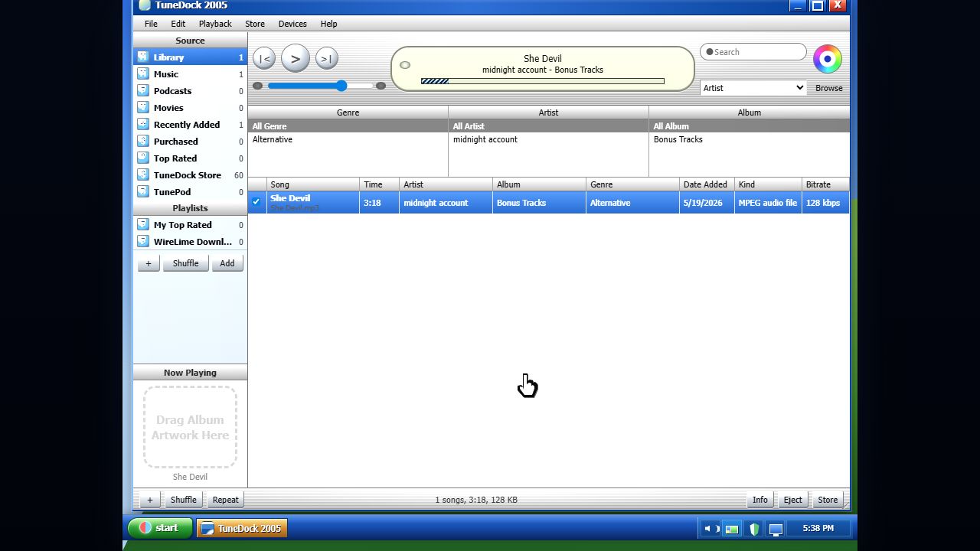
Task: Open the Help menu
Action: [x=328, y=24]
